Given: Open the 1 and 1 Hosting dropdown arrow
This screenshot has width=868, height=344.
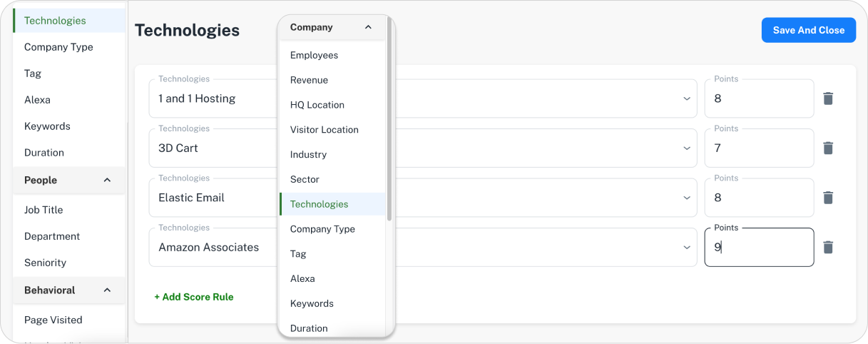Looking at the screenshot, I should coord(686,98).
